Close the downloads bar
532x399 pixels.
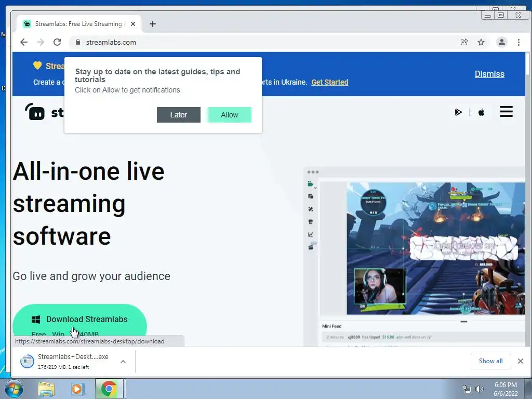(x=521, y=361)
